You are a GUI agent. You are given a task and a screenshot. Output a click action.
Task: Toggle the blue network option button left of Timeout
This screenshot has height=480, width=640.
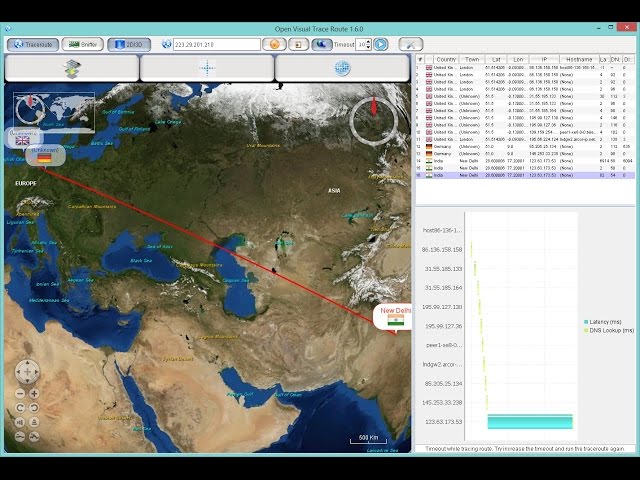pos(322,44)
